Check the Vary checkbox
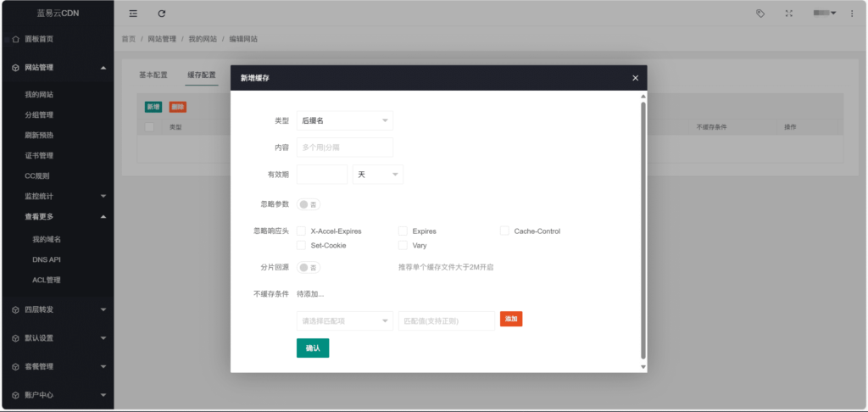This screenshot has height=412, width=868. click(x=403, y=245)
